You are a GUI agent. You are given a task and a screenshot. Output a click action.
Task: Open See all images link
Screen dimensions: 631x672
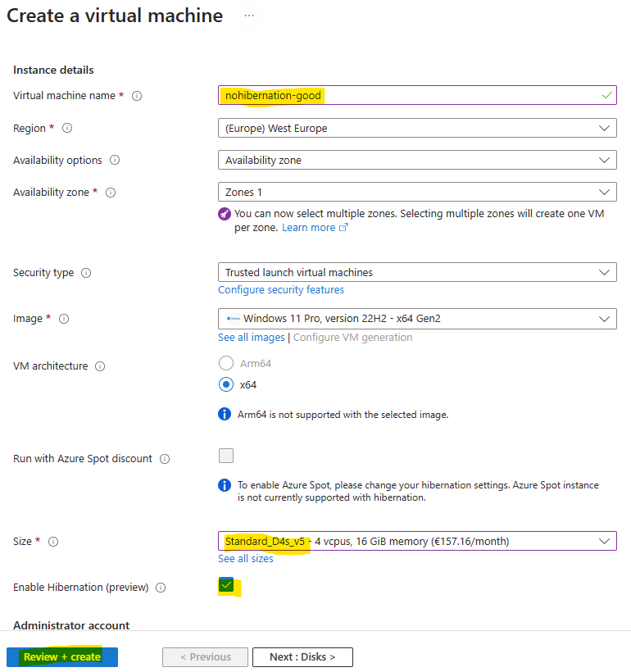[252, 338]
